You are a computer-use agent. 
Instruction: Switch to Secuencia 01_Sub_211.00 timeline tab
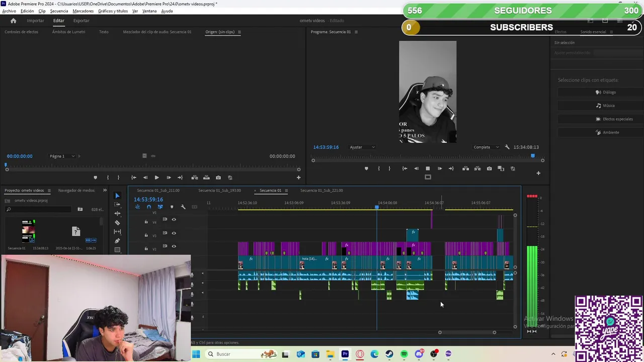(x=158, y=191)
